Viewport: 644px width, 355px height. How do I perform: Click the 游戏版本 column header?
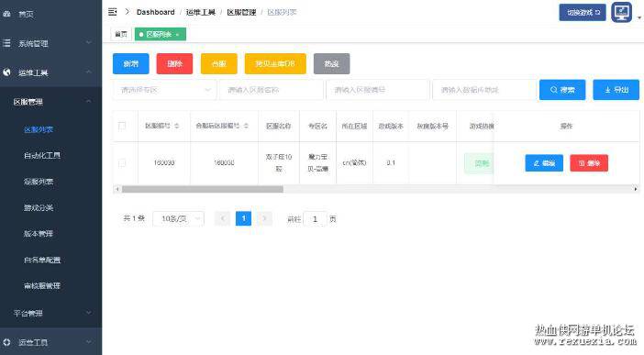391,126
